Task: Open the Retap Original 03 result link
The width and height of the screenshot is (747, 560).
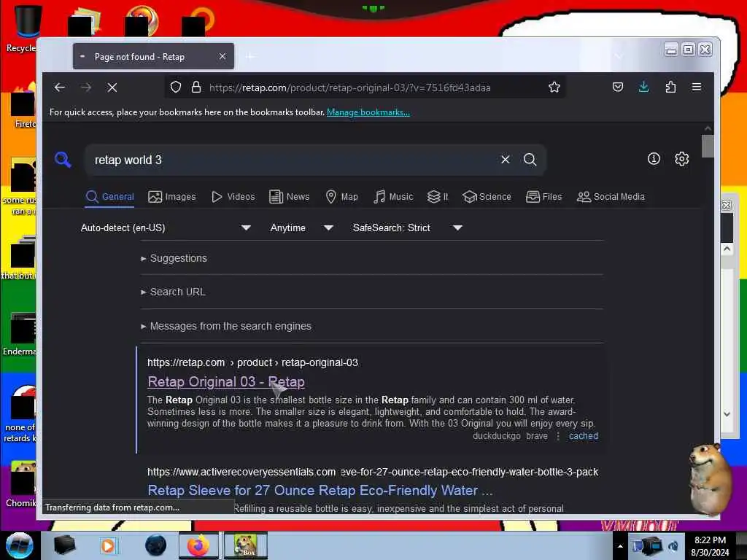Action: tap(226, 382)
